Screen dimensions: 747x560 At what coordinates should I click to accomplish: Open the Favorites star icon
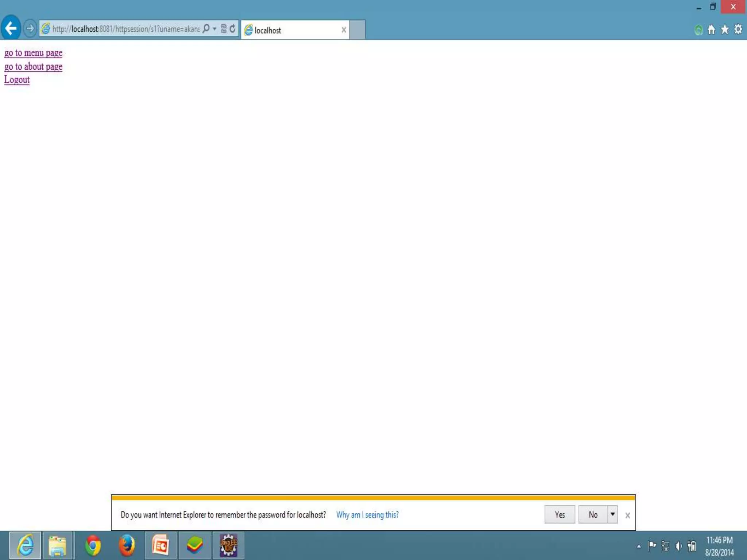725,30
